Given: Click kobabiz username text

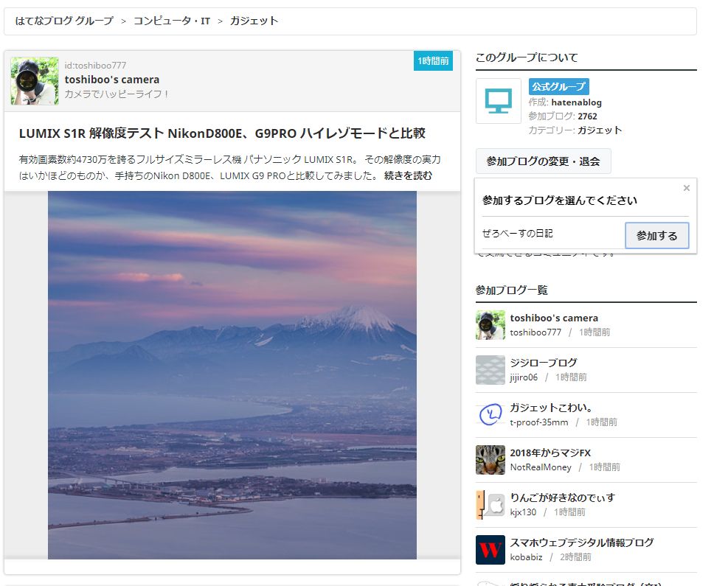Looking at the screenshot, I should click(526, 557).
